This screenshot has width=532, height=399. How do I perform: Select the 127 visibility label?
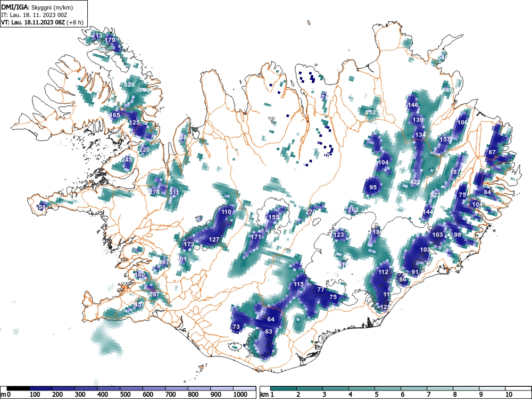214,239
